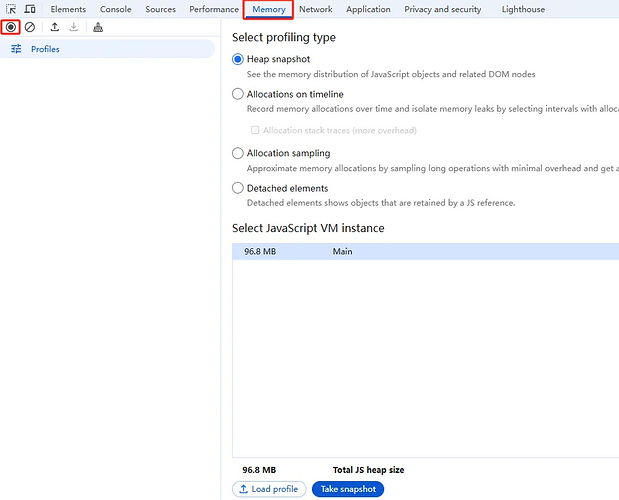
Task: Click the Total JS heap size label
Action: click(368, 470)
